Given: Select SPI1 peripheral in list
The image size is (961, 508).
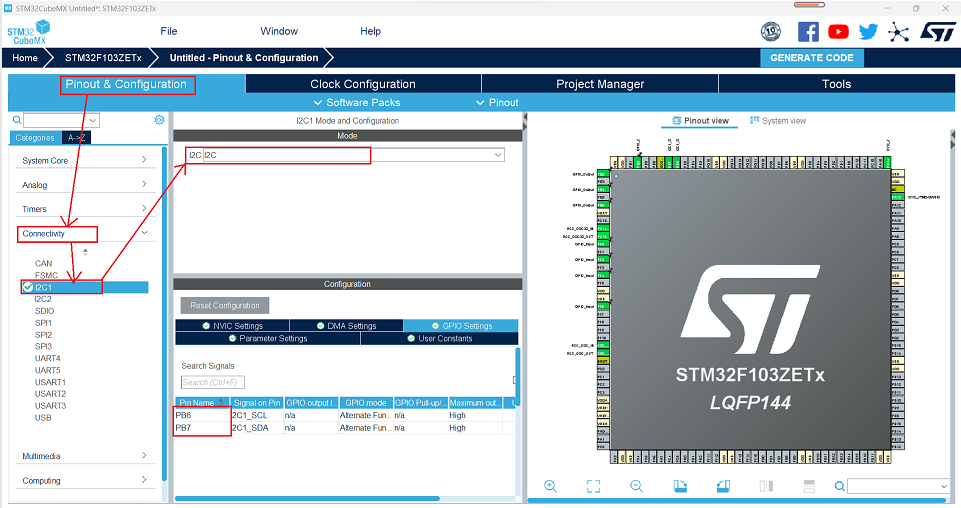Looking at the screenshot, I should [x=43, y=323].
